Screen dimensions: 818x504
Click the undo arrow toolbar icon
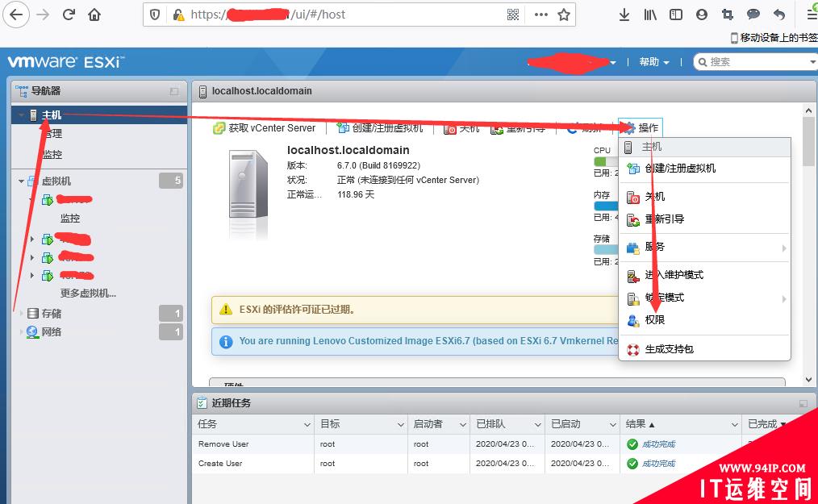pos(779,15)
